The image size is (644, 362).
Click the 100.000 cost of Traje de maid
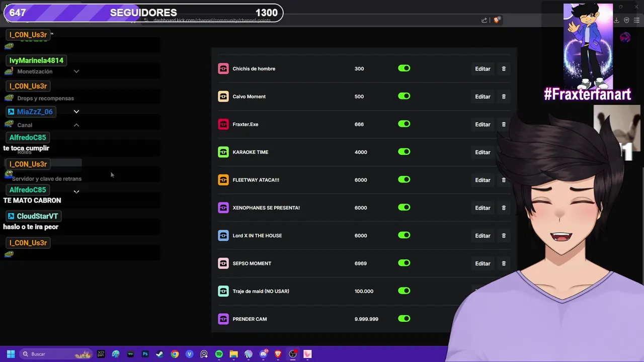click(364, 291)
